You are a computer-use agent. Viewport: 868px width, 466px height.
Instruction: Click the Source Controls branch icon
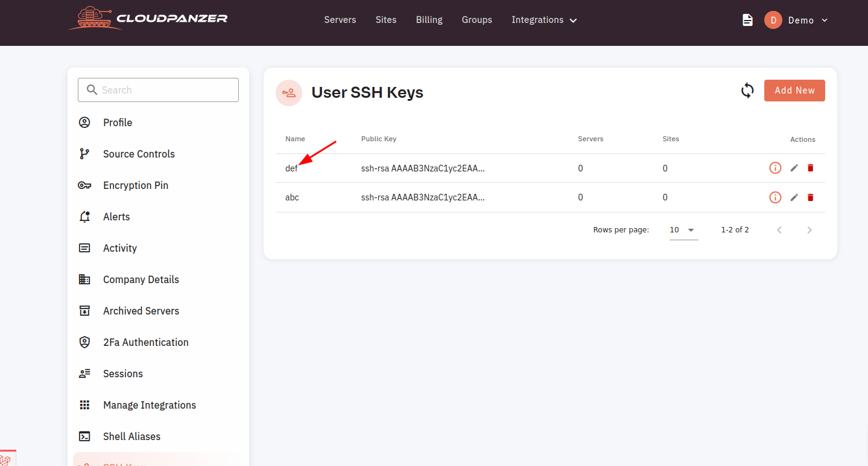(x=84, y=154)
